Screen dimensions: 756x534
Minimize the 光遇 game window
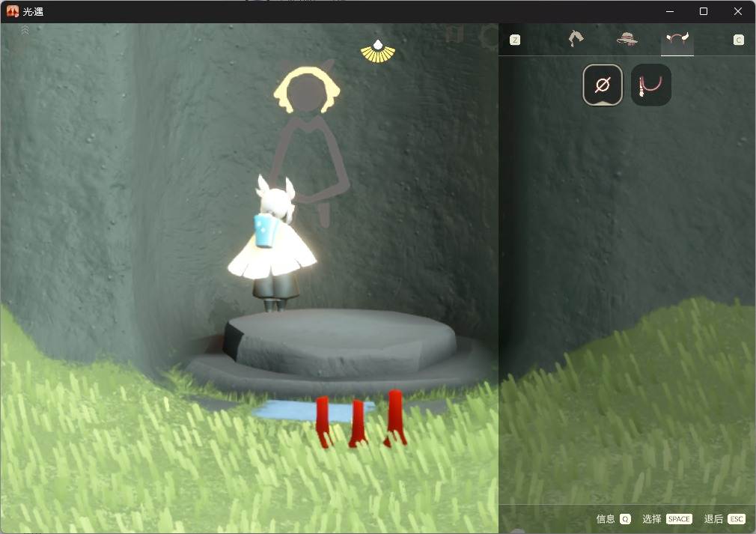click(670, 11)
